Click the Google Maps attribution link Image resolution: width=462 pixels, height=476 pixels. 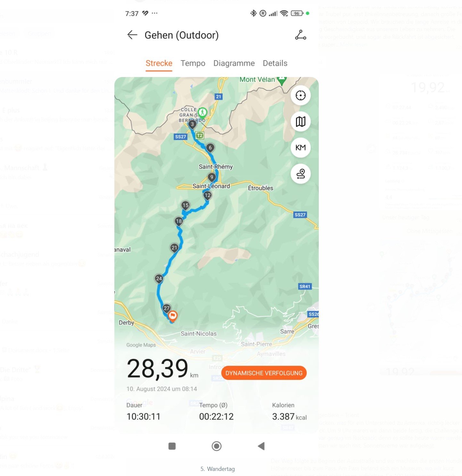click(141, 345)
